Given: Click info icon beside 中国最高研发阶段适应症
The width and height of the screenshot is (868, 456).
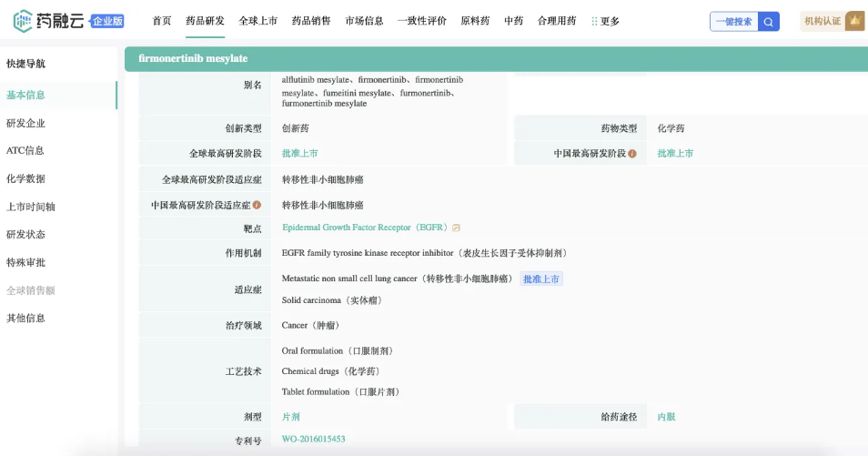Looking at the screenshot, I should (x=257, y=206).
